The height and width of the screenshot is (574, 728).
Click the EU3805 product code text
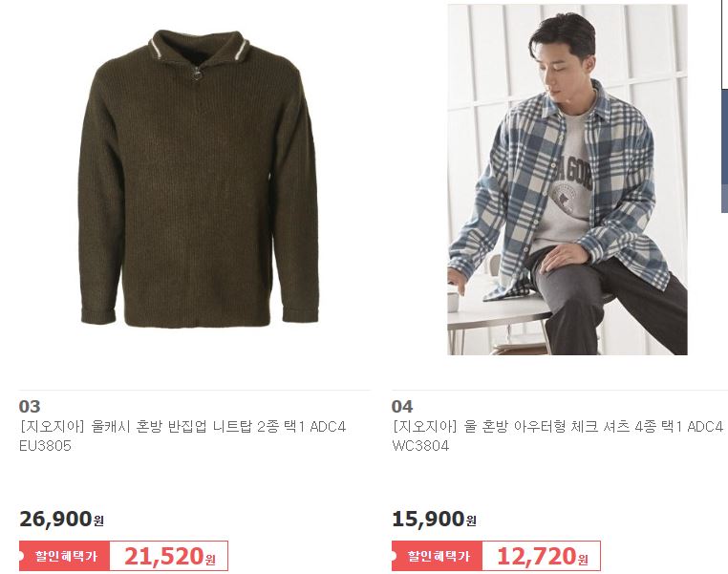coord(45,446)
